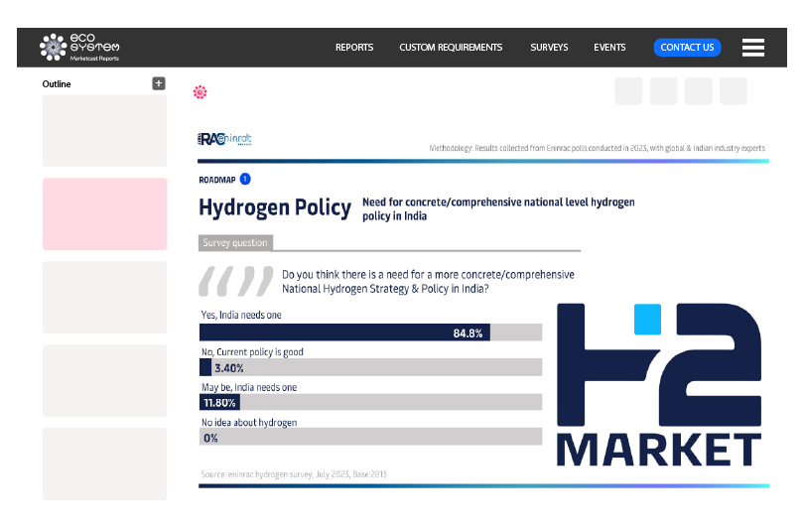This screenshot has height=532, width=804.
Task: Click the pink flower icon above the report
Action: pos(200,92)
